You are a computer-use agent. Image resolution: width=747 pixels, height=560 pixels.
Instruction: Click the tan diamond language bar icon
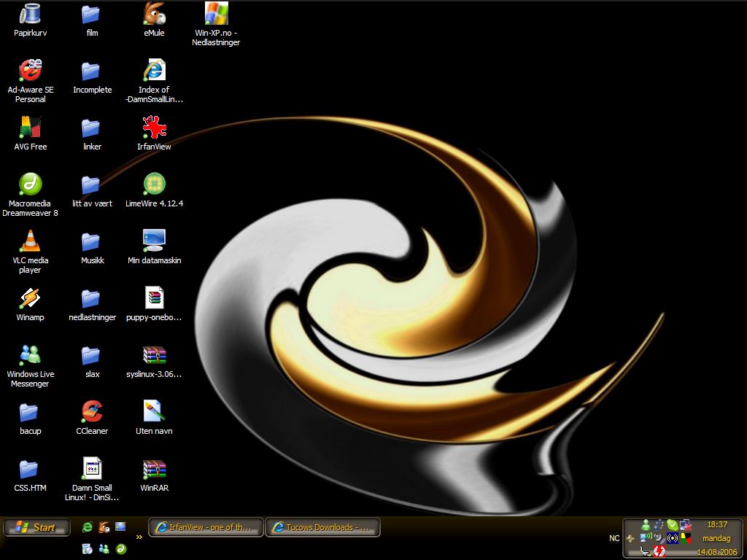[630, 539]
